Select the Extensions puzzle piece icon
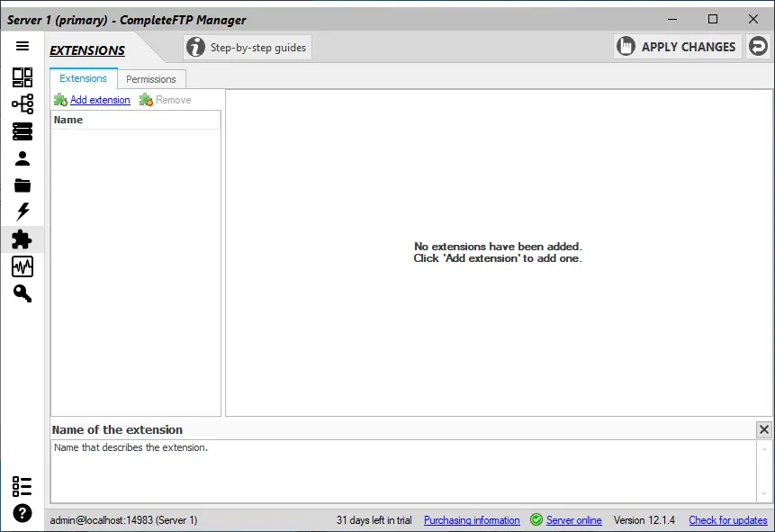775x532 pixels. coord(23,239)
